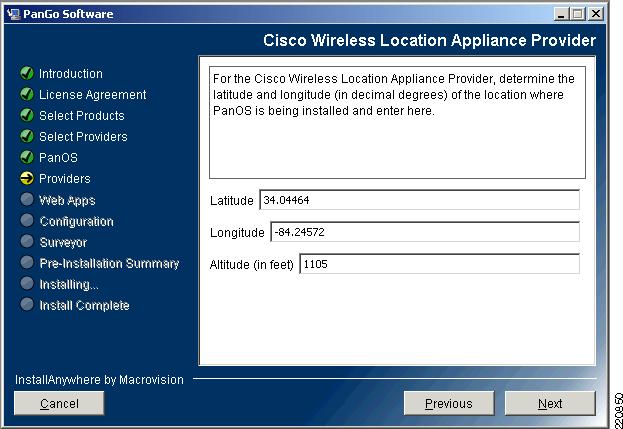Image resolution: width=623 pixels, height=429 pixels.
Task: Click the Select Providers checkmark icon
Action: [27, 136]
